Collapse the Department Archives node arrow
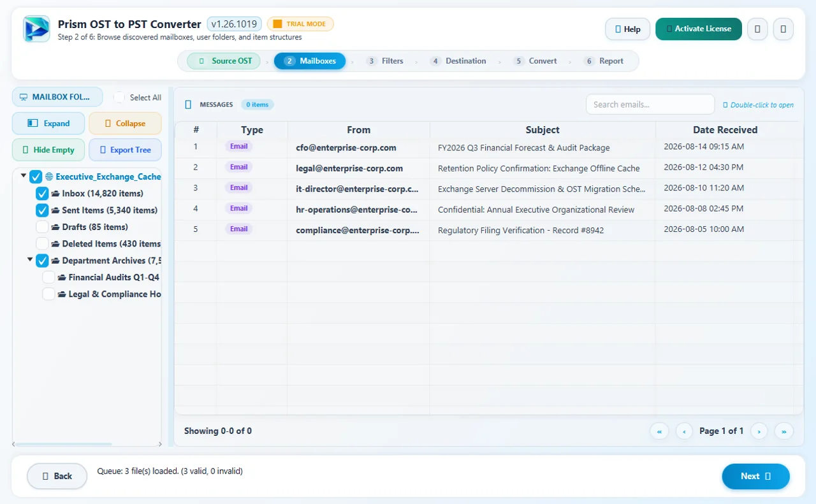The width and height of the screenshot is (816, 504). click(x=30, y=260)
